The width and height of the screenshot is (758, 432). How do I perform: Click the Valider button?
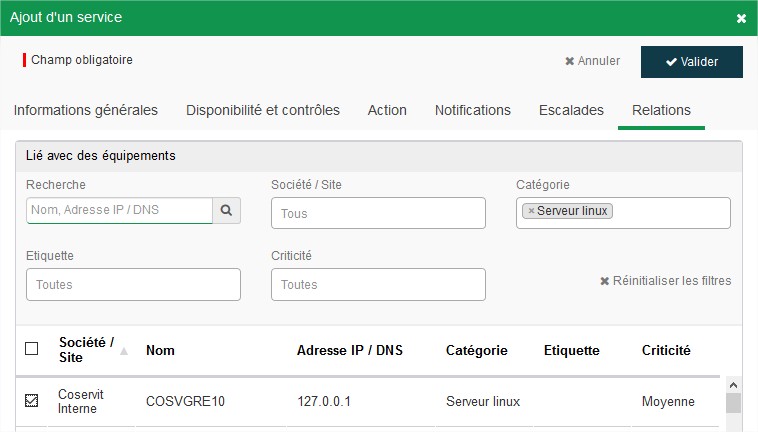click(x=692, y=62)
